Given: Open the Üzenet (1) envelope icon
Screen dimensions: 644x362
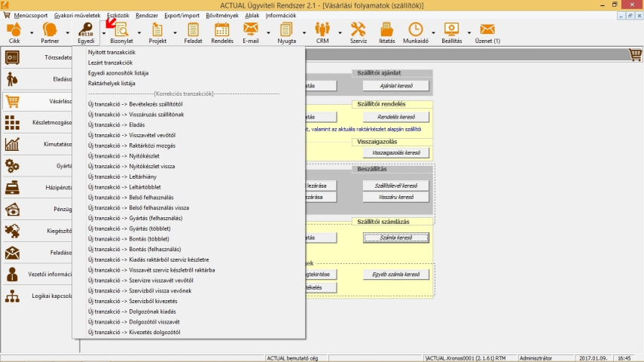Looking at the screenshot, I should (487, 31).
